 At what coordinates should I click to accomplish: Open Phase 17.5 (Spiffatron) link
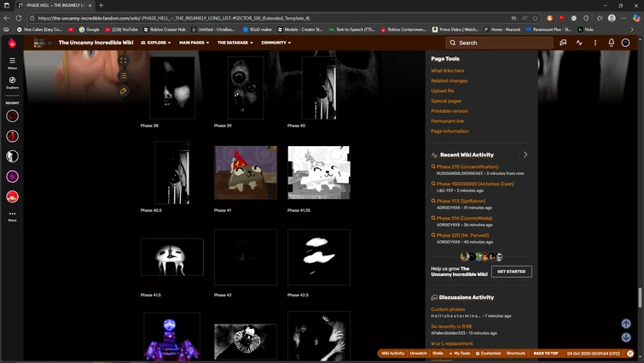coord(461,201)
